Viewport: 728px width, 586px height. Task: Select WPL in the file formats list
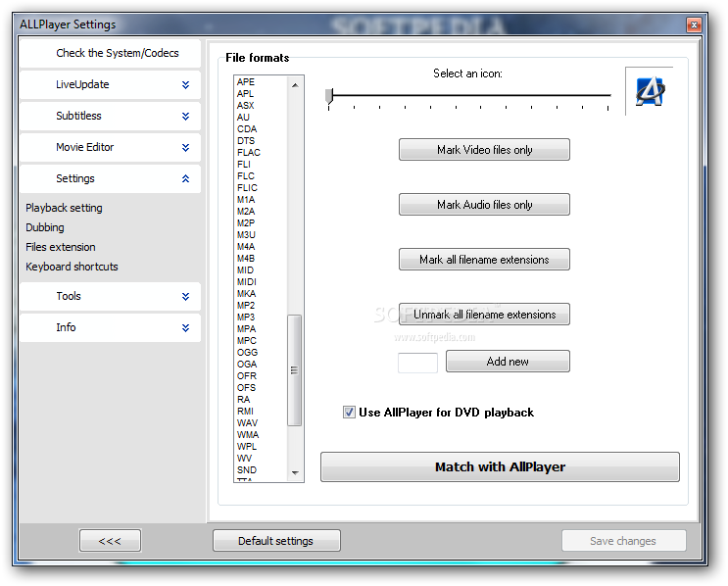[x=247, y=446]
